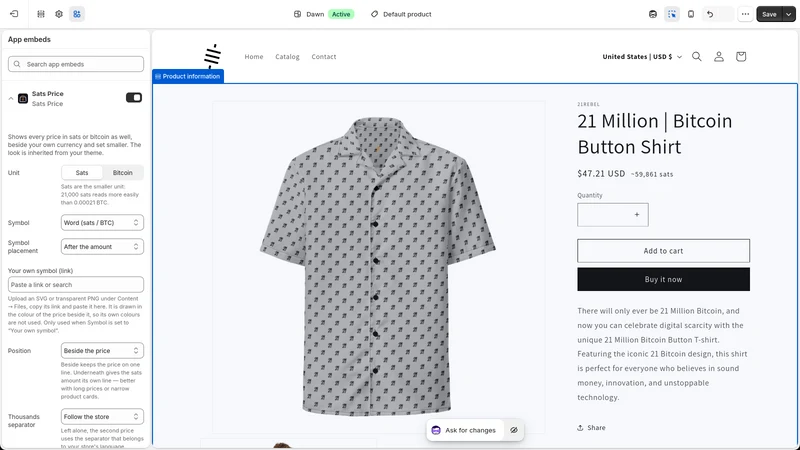Click the Share button
Screen dimensions: 800x450
tap(591, 428)
